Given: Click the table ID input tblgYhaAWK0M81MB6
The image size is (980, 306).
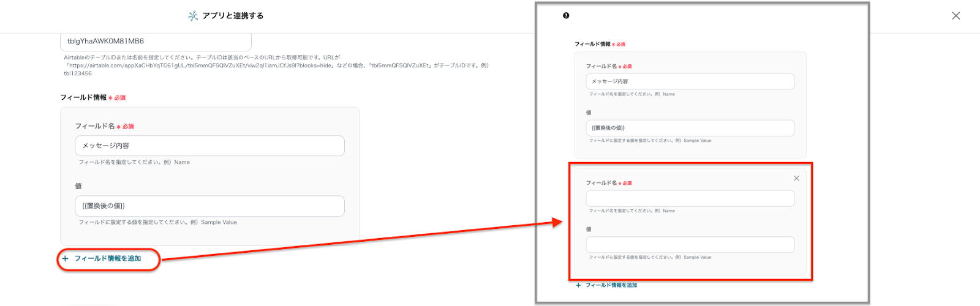Looking at the screenshot, I should (x=156, y=41).
